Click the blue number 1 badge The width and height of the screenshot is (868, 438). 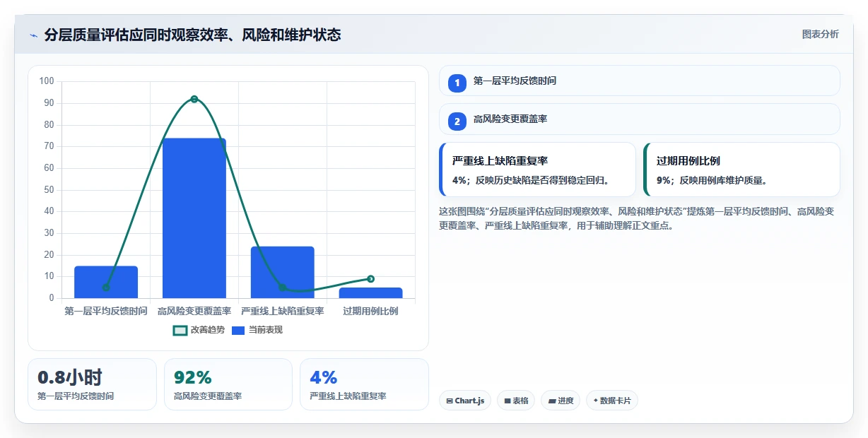[x=457, y=83]
